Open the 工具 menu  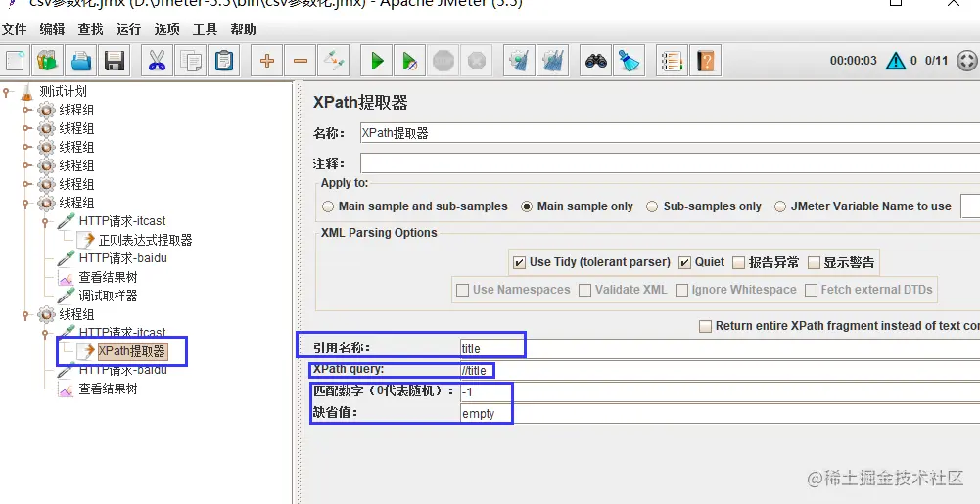coord(205,29)
